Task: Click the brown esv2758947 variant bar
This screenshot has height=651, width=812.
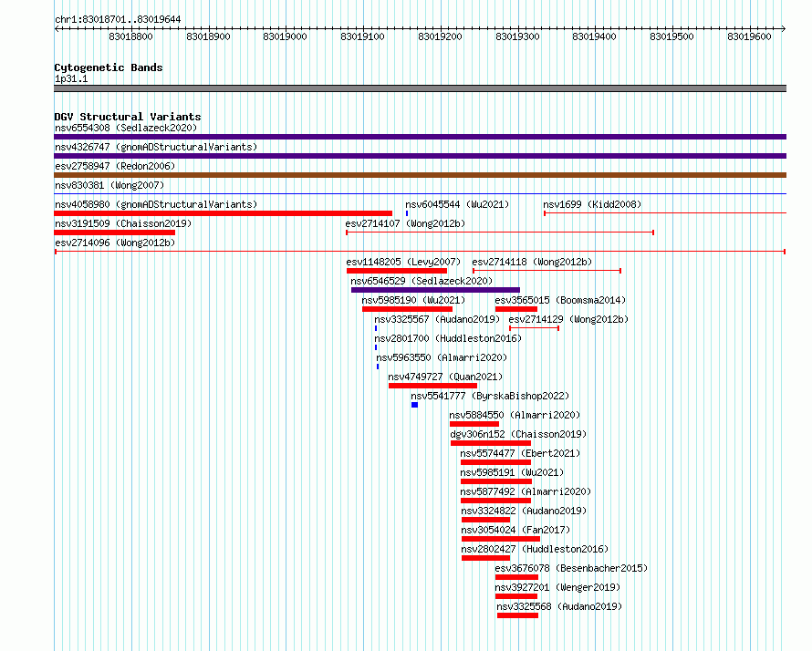Action: coord(420,175)
